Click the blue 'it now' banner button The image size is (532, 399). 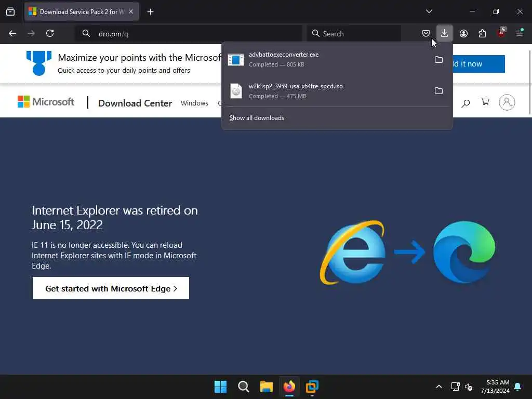coord(478,64)
